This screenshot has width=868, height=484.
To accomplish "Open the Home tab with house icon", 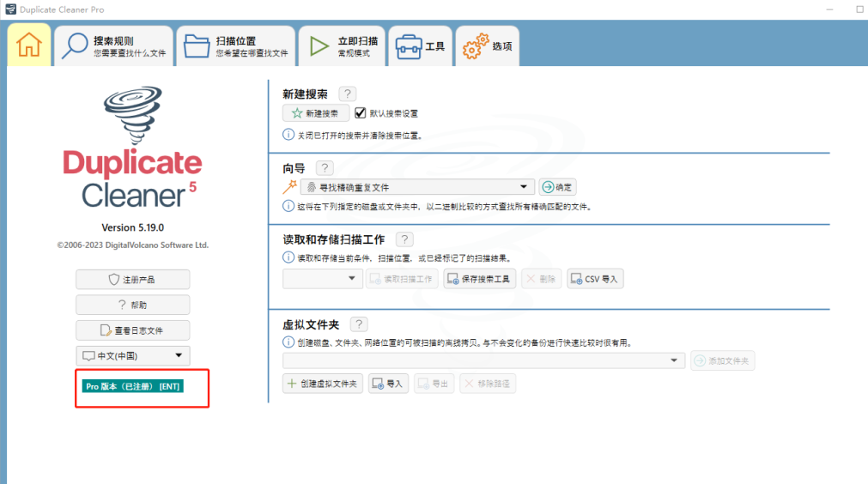I will click(x=29, y=45).
